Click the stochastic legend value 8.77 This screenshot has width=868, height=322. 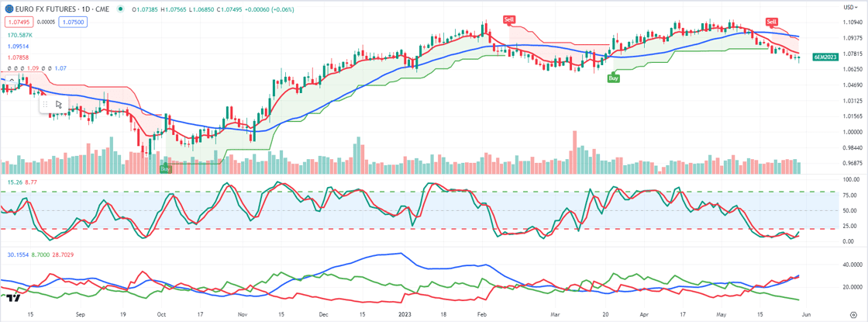(30, 182)
